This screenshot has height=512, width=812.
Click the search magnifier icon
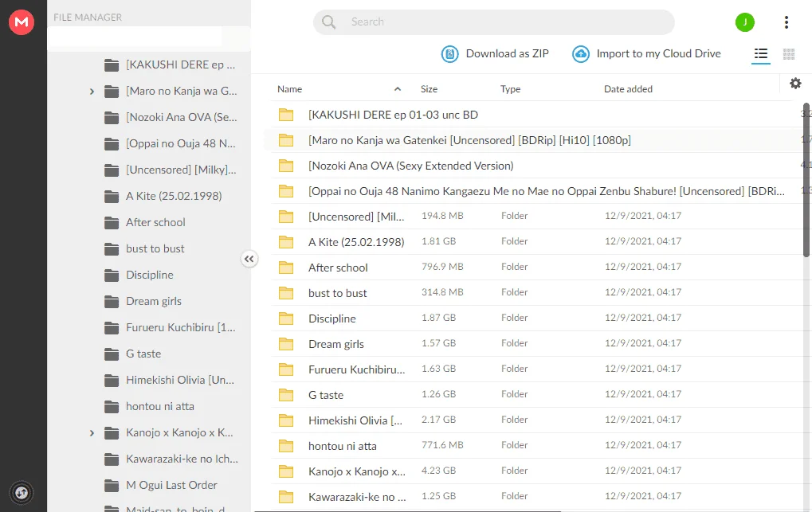pos(328,21)
